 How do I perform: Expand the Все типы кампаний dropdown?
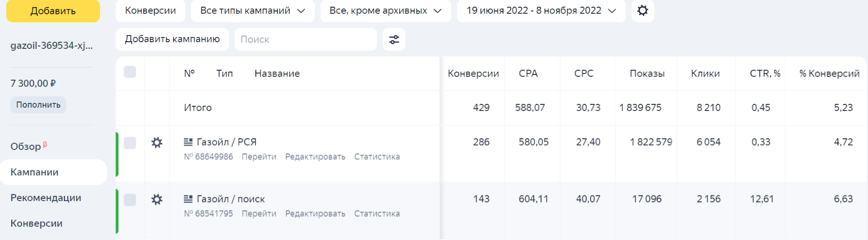(252, 11)
